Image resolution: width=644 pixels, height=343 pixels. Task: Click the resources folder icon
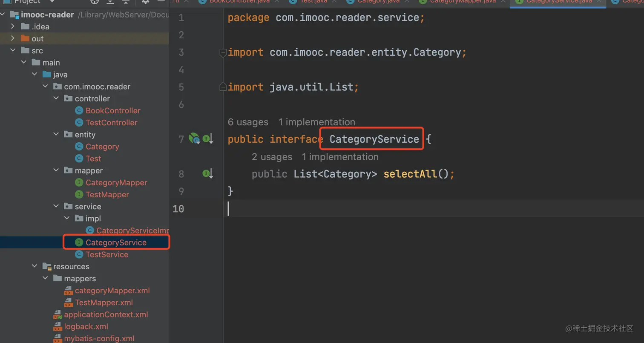(47, 267)
